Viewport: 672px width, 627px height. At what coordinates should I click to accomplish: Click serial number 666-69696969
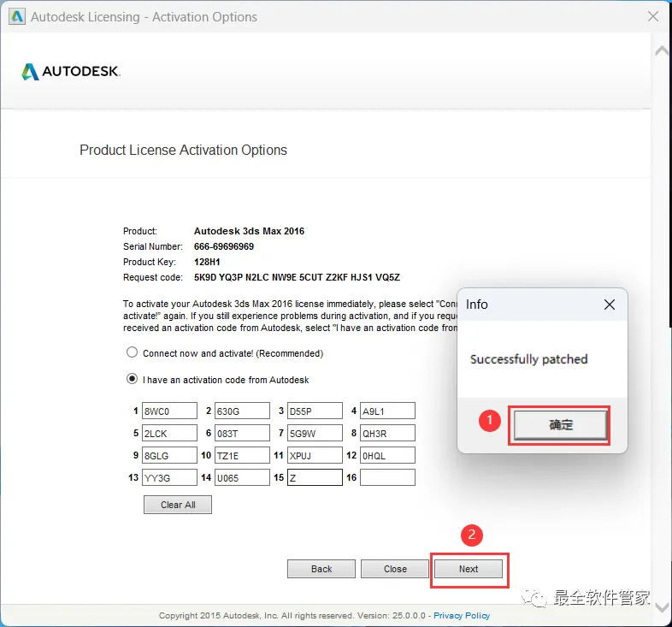(224, 246)
